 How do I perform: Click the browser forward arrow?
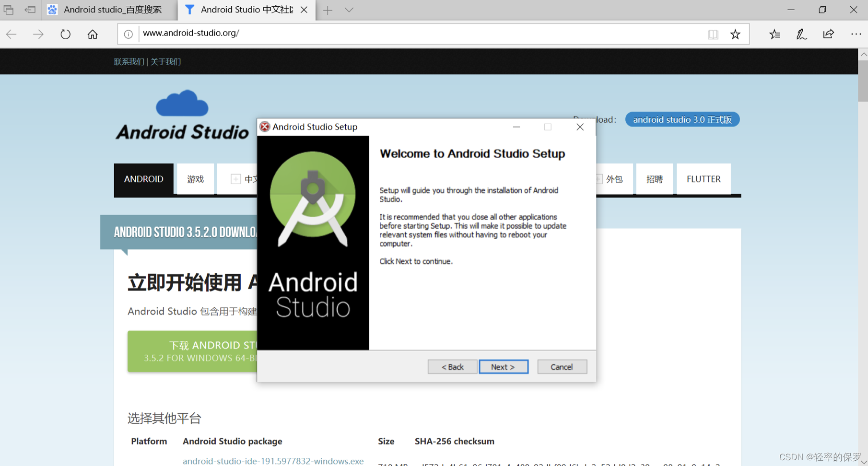pos(38,34)
